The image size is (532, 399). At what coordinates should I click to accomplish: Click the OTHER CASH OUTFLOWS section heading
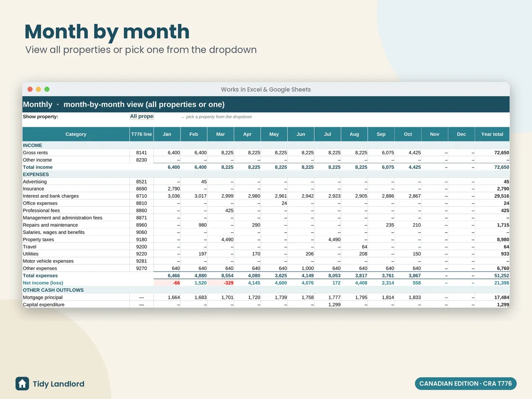(53, 290)
